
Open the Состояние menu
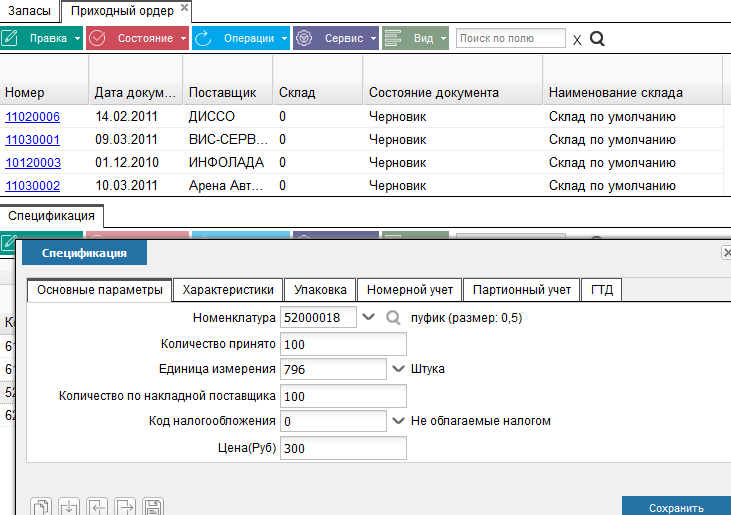pyautogui.click(x=138, y=38)
